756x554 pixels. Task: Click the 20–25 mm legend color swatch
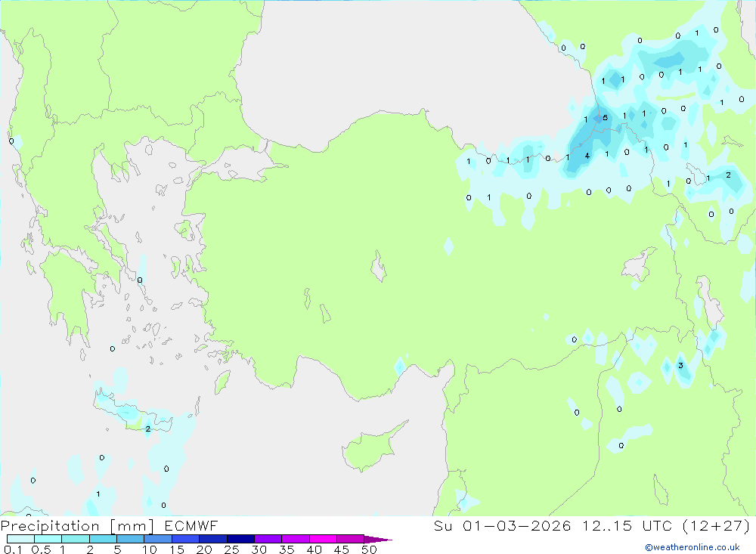[213, 539]
